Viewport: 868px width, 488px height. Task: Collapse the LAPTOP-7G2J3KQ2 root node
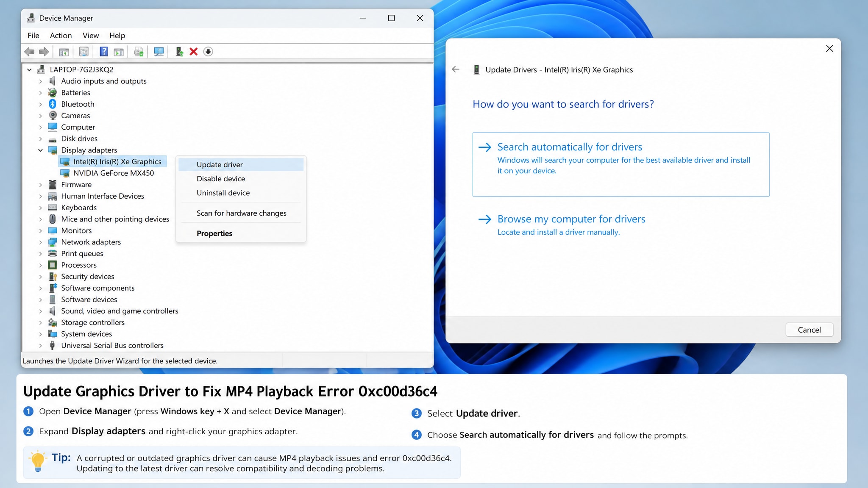(x=29, y=69)
